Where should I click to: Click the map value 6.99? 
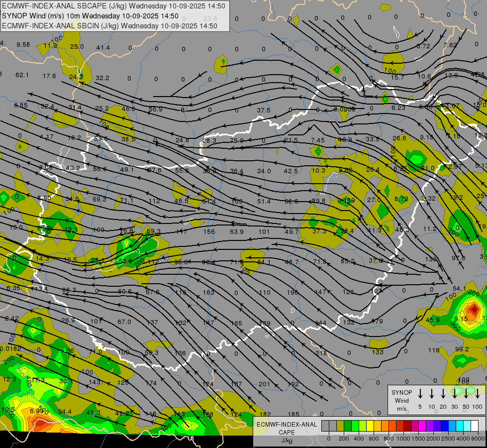coord(37,411)
